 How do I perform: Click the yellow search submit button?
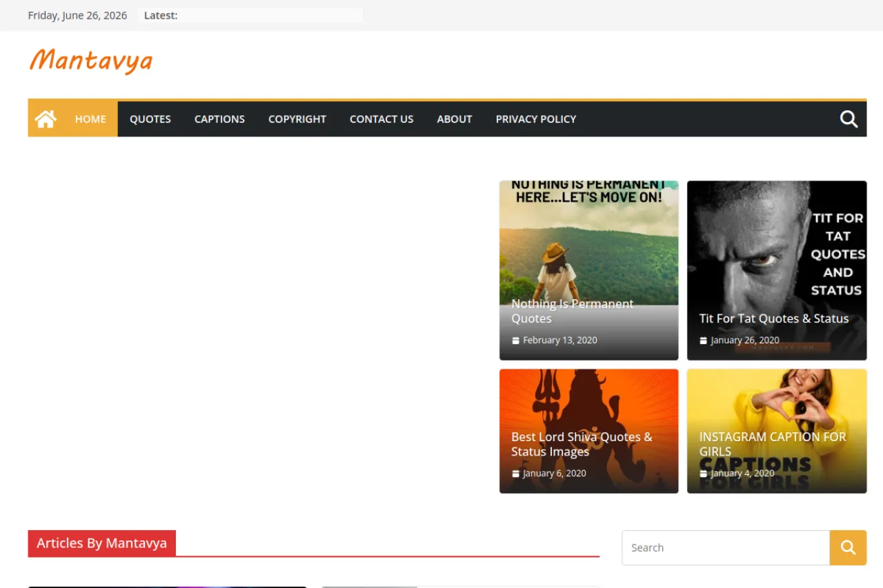point(848,548)
